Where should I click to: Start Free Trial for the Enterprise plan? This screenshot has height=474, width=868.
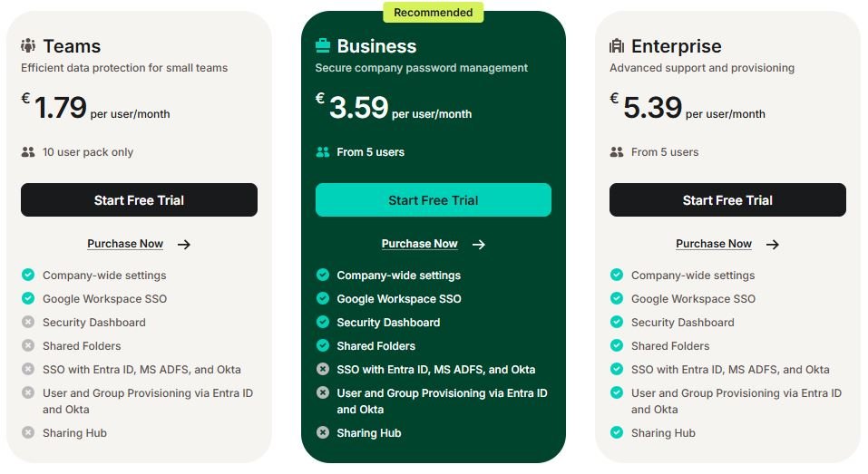pyautogui.click(x=727, y=199)
